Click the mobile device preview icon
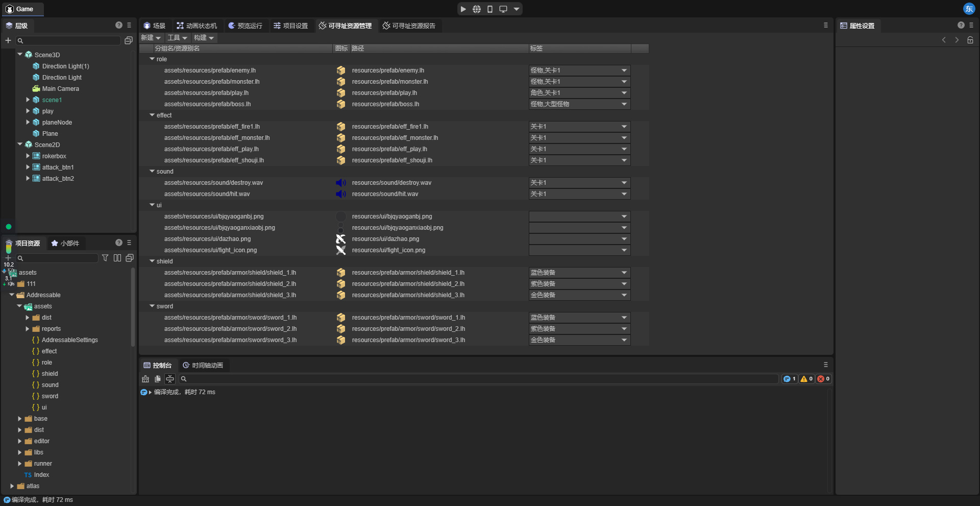Screen dimensions: 980x506 [x=489, y=9]
